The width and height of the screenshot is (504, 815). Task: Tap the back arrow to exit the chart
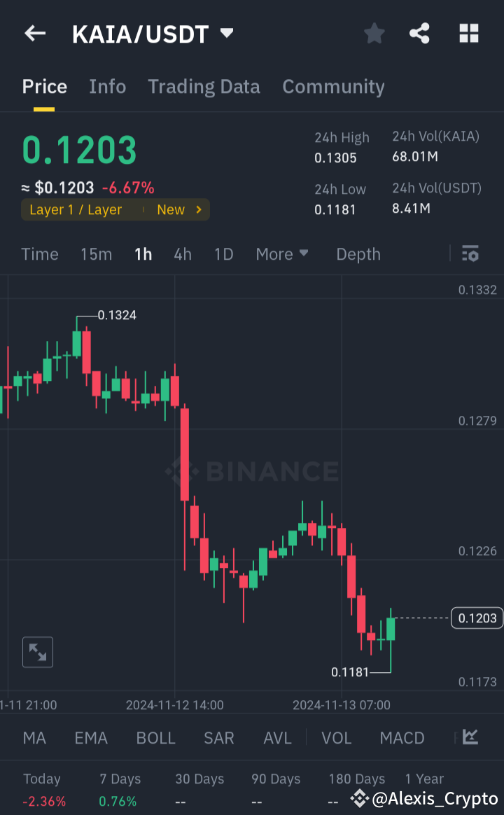(x=34, y=33)
